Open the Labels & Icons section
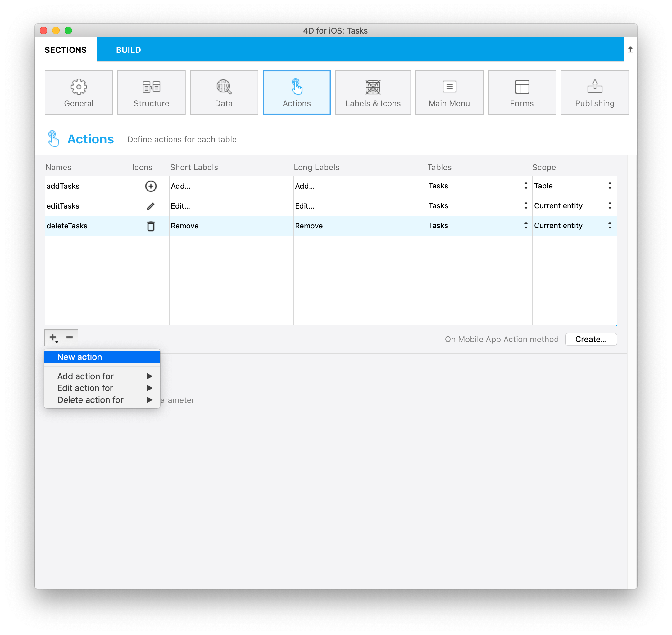The image size is (672, 635). click(x=373, y=92)
